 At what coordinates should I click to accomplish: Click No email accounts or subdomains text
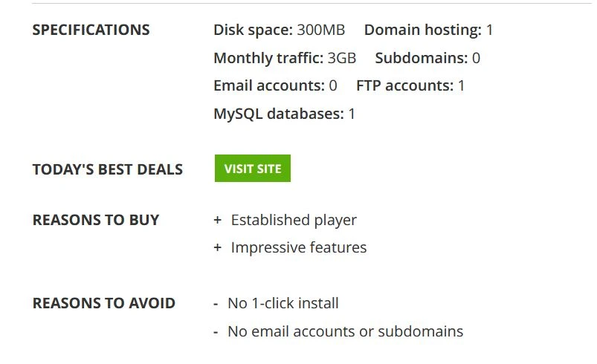click(345, 331)
